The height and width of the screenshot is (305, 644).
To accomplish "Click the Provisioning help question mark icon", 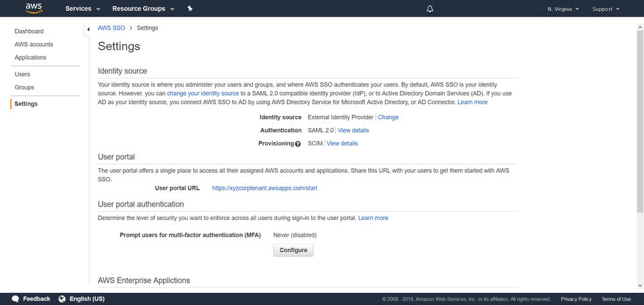I will (x=298, y=143).
